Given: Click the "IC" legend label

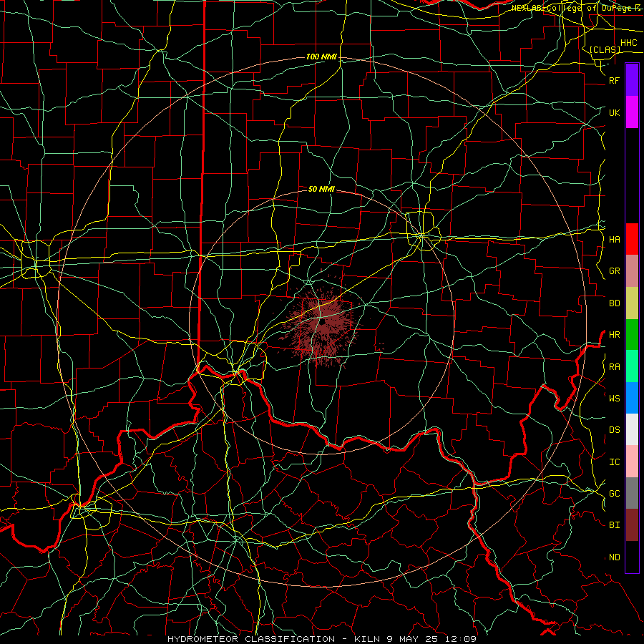Looking at the screenshot, I should click(x=614, y=462).
